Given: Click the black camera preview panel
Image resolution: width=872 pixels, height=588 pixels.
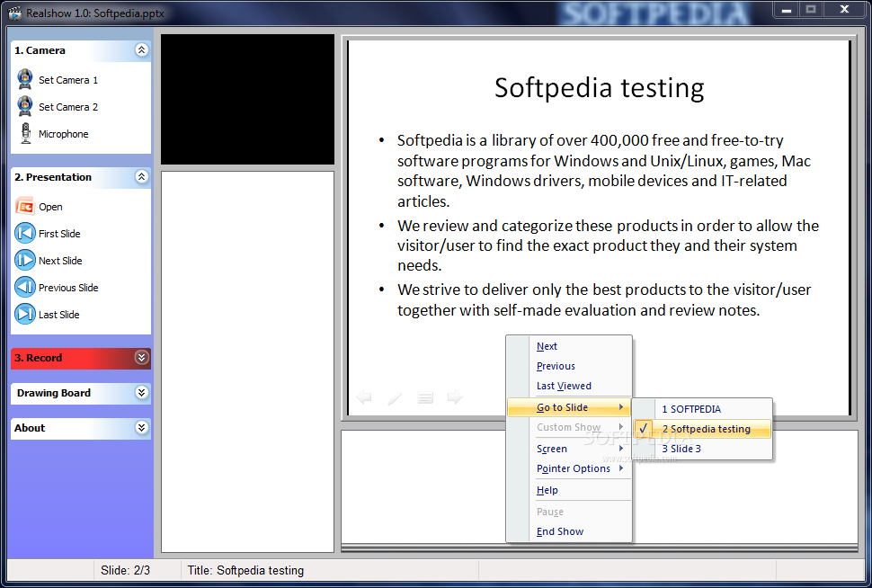Looking at the screenshot, I should 247,100.
